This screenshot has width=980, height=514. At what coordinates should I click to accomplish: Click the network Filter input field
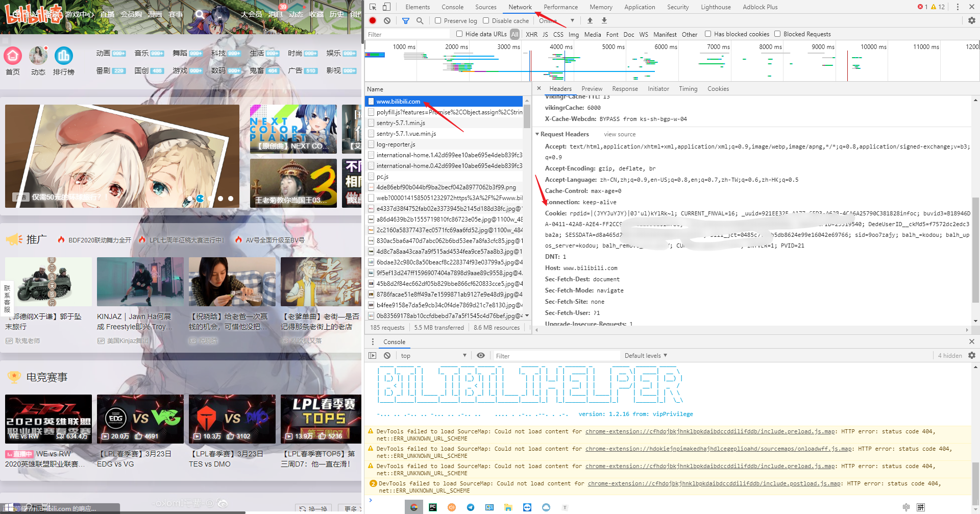(x=408, y=34)
